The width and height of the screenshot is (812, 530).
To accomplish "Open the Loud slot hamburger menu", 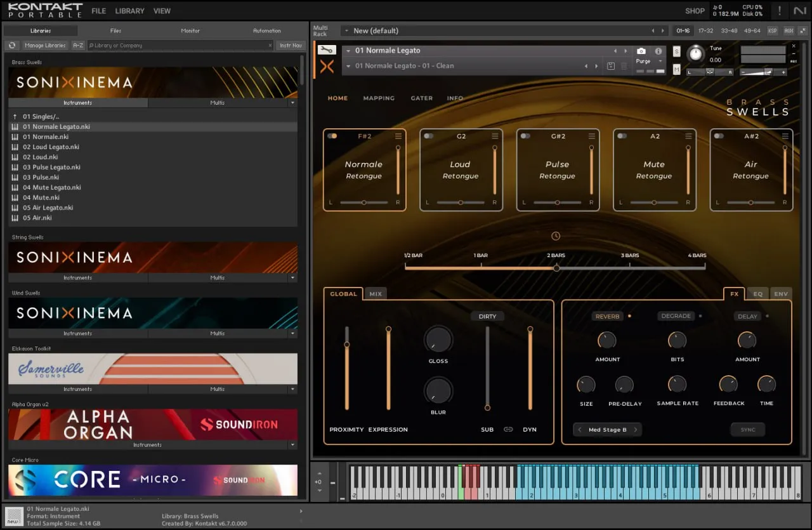I will [x=495, y=136].
